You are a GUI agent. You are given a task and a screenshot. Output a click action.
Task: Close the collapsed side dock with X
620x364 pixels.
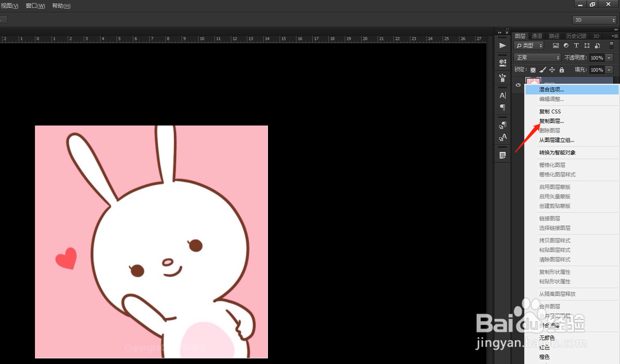(x=507, y=32)
